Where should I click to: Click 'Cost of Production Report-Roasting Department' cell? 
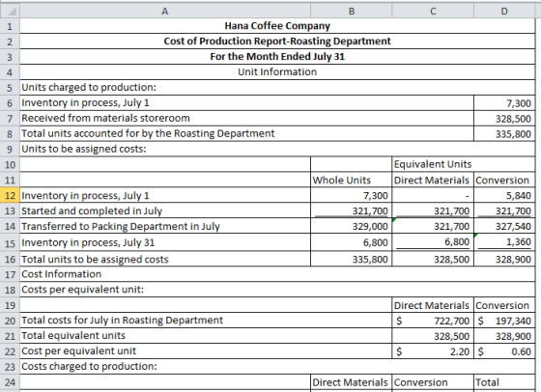[x=277, y=41]
